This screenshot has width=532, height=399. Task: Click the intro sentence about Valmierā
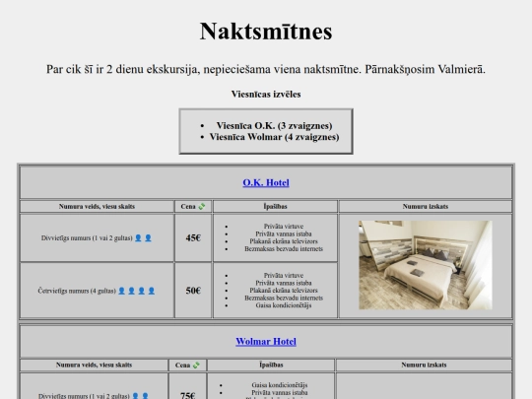pyautogui.click(x=266, y=69)
